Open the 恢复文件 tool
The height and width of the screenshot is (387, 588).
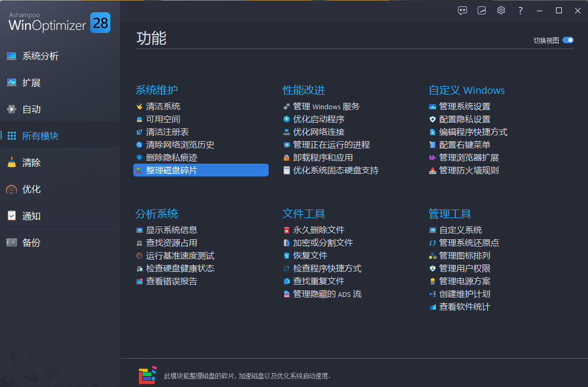click(x=310, y=255)
